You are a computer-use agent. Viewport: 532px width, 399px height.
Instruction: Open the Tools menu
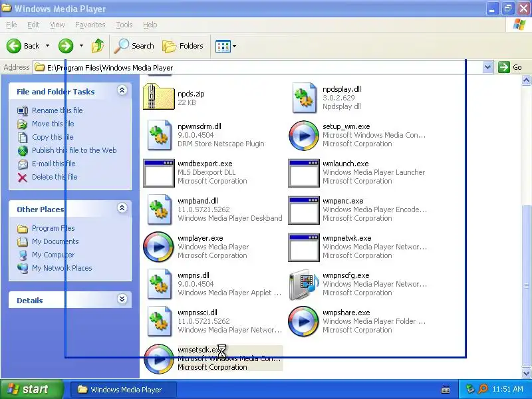(x=124, y=25)
